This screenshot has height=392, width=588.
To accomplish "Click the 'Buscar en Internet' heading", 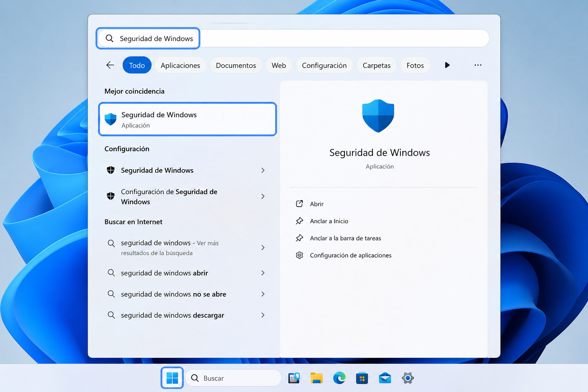I will click(x=133, y=222).
